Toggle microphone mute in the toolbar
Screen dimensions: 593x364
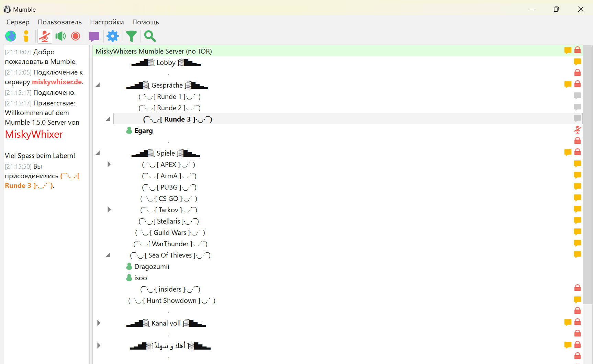(x=45, y=36)
